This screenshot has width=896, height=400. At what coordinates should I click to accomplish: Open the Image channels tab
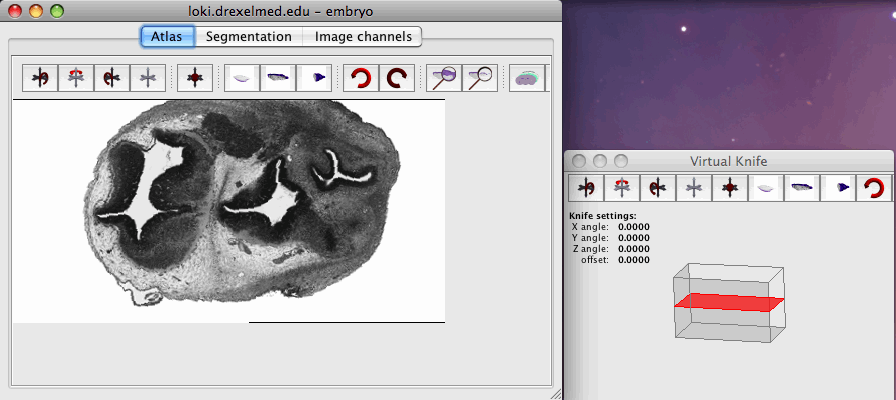tap(362, 37)
